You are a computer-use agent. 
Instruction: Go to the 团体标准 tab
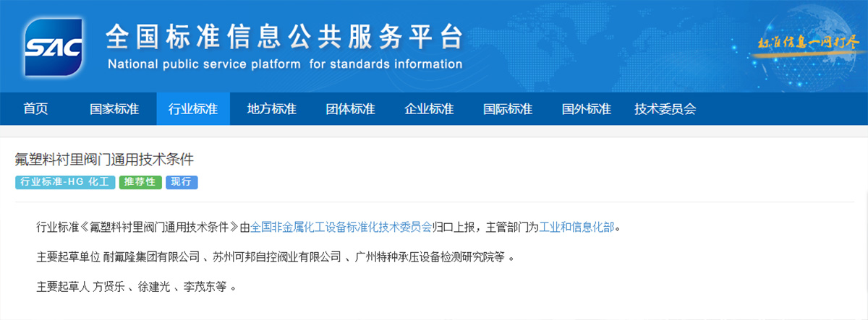351,109
